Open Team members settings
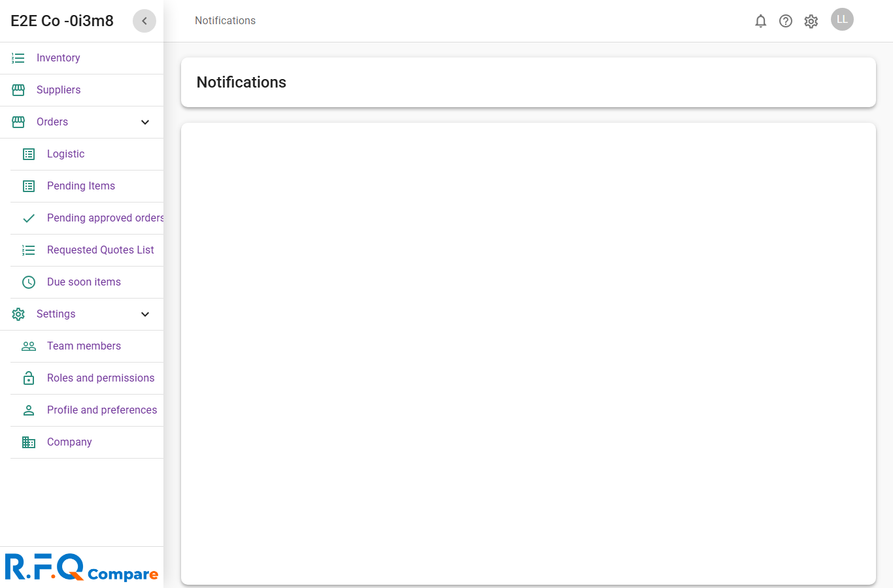The image size is (893, 588). [x=87, y=346]
